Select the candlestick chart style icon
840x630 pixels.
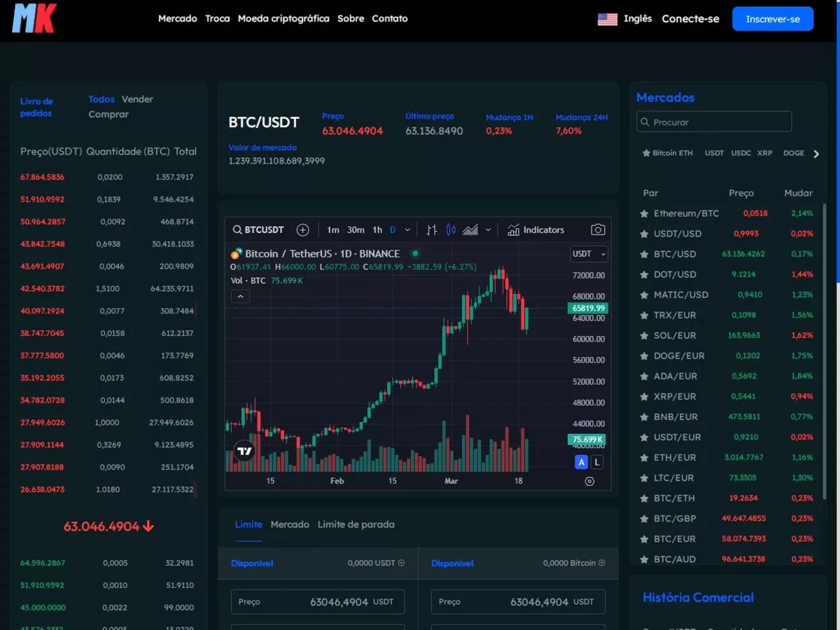click(451, 230)
